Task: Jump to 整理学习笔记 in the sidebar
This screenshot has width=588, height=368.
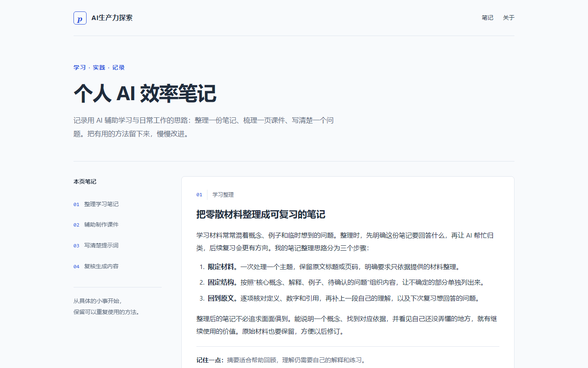Action: [96, 204]
